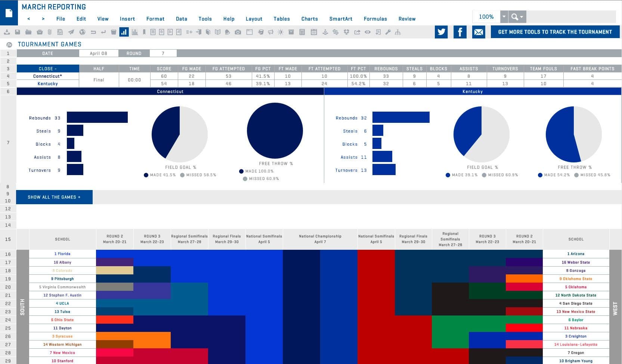Toggle the brightness sun icon in toolbar

(x=280, y=32)
